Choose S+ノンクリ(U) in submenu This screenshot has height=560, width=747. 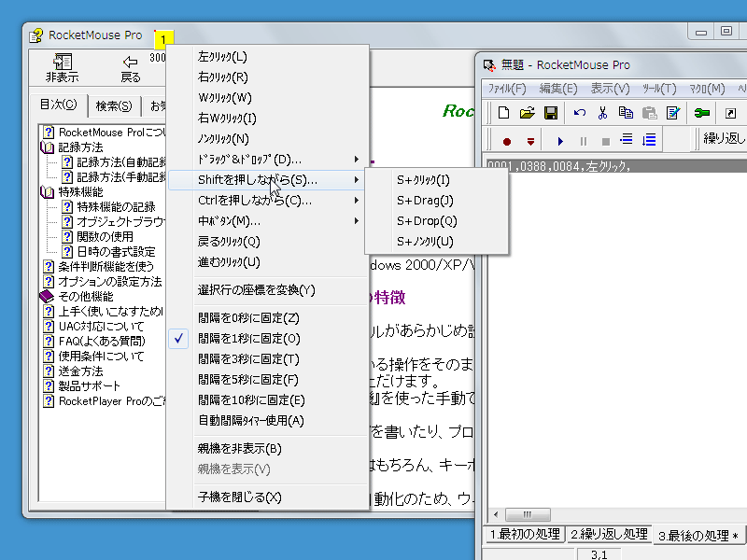pyautogui.click(x=436, y=242)
